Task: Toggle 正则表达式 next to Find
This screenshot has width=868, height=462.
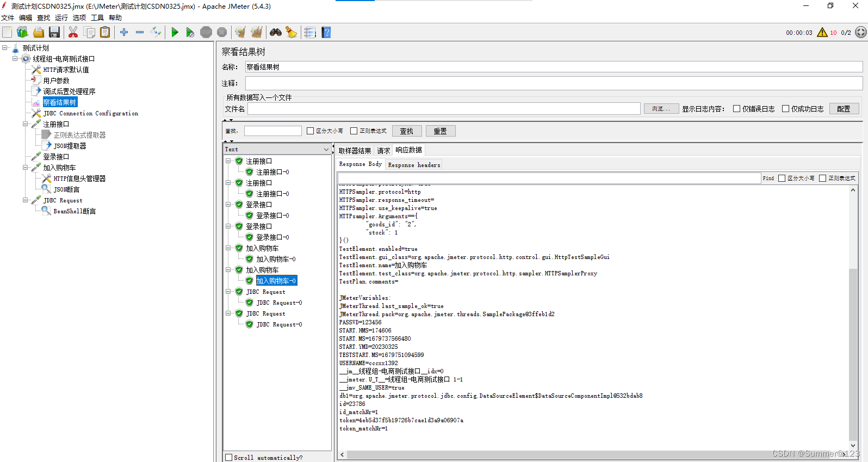Action: point(822,178)
